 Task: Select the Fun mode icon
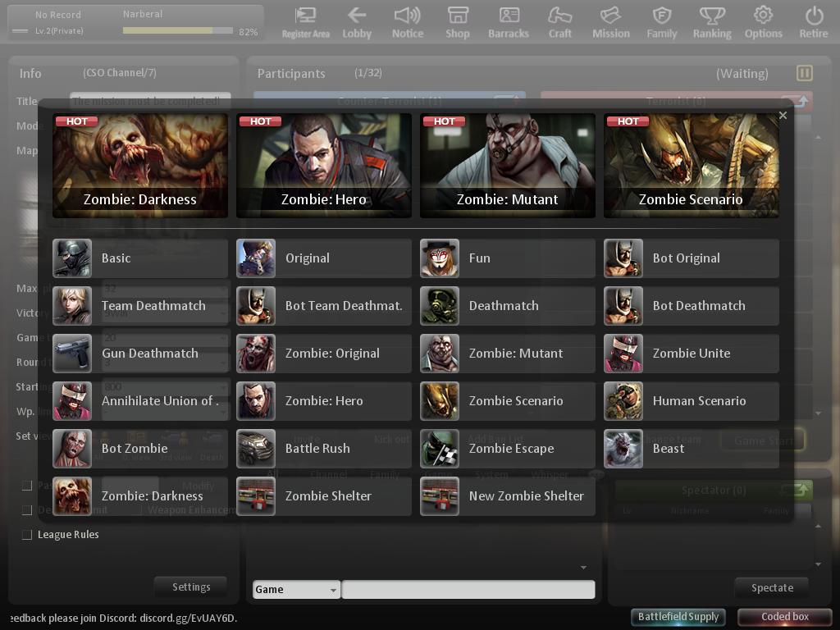440,258
